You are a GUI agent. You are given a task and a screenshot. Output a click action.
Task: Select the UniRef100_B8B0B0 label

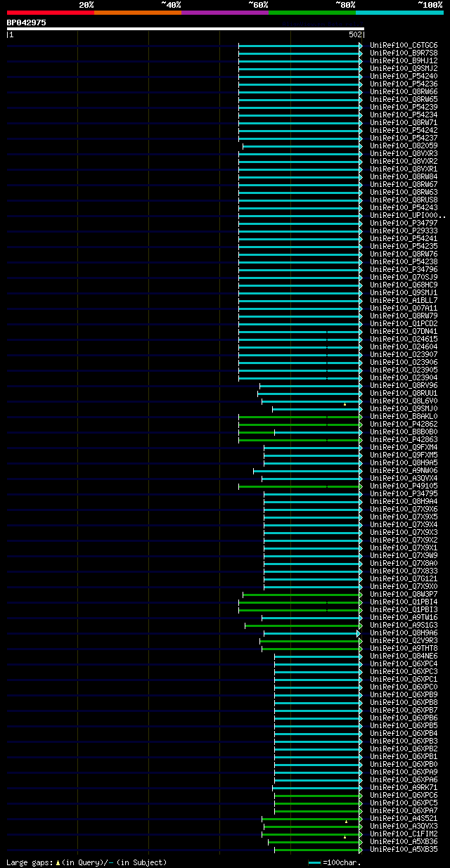tap(404, 432)
